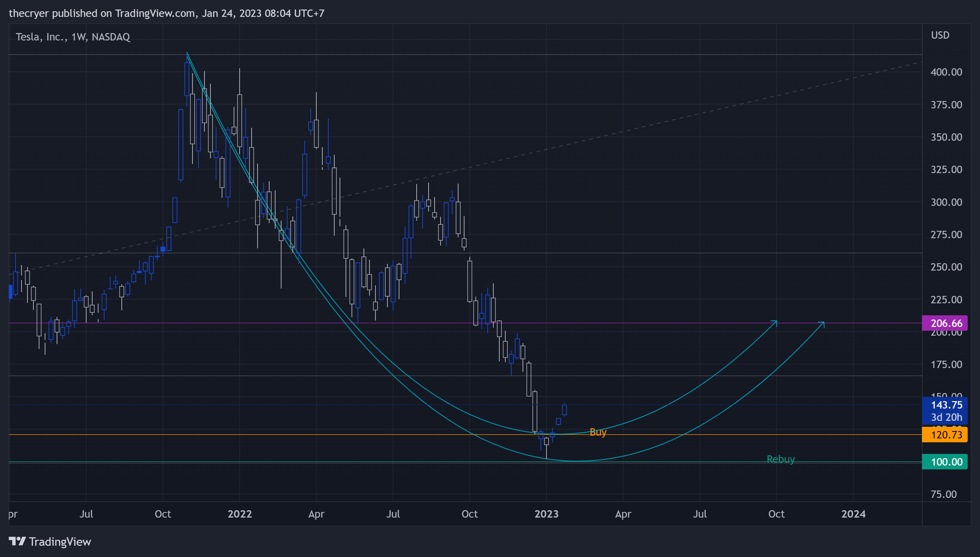Click the 275.00 price axis label

(x=946, y=234)
